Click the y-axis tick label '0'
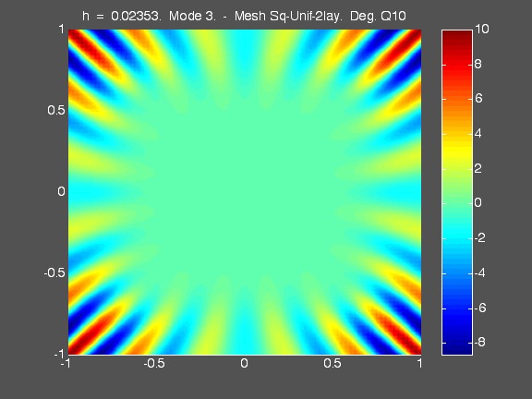 (61, 192)
